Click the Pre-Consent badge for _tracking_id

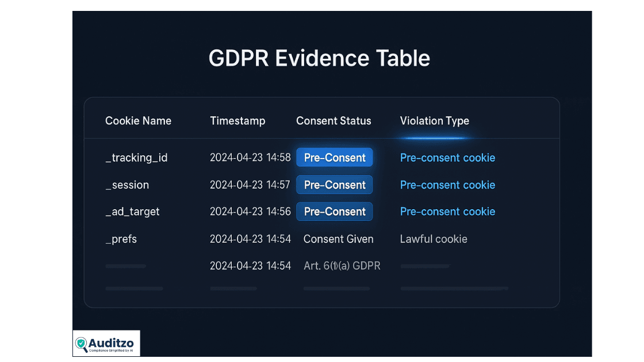tap(334, 157)
